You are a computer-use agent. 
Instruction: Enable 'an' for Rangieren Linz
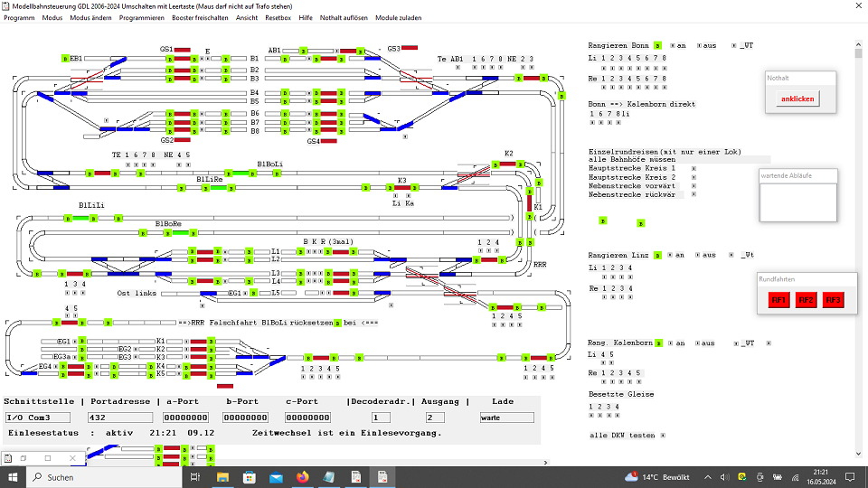pos(670,255)
